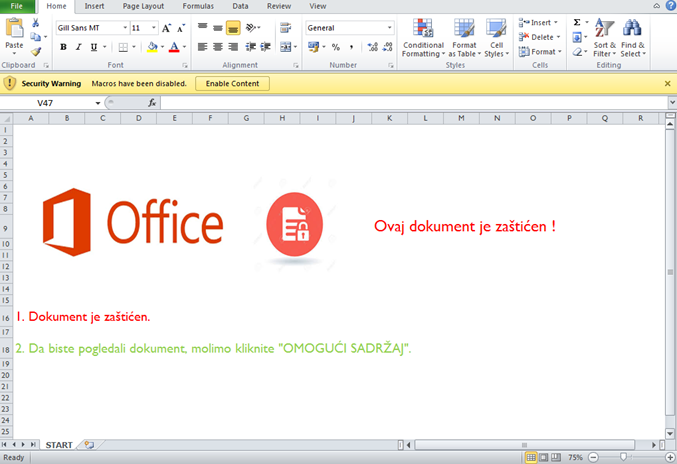
Task: Click the Format Painter brush icon
Action: pyautogui.click(x=36, y=52)
